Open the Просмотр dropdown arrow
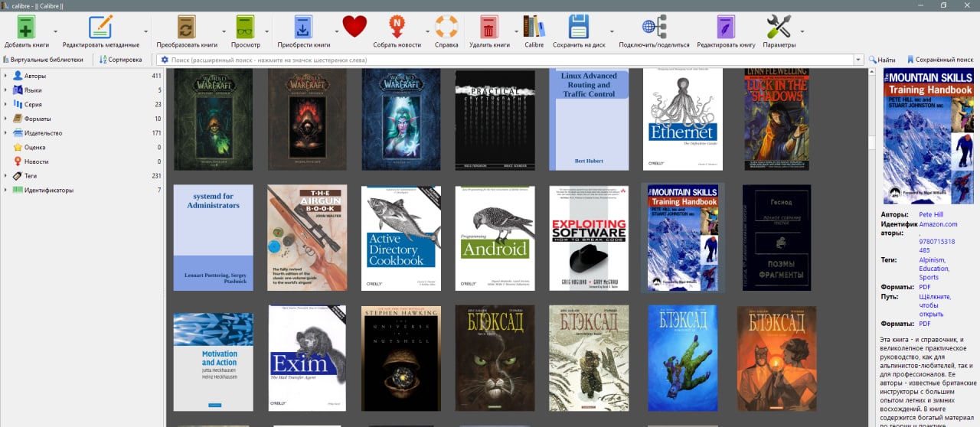 [268, 31]
